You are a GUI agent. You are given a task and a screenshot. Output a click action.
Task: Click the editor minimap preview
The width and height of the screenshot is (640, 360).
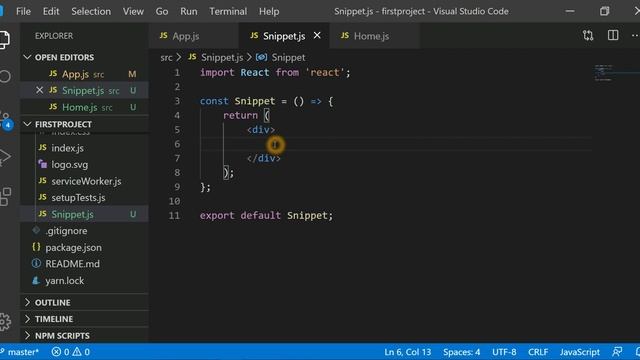coord(604,73)
